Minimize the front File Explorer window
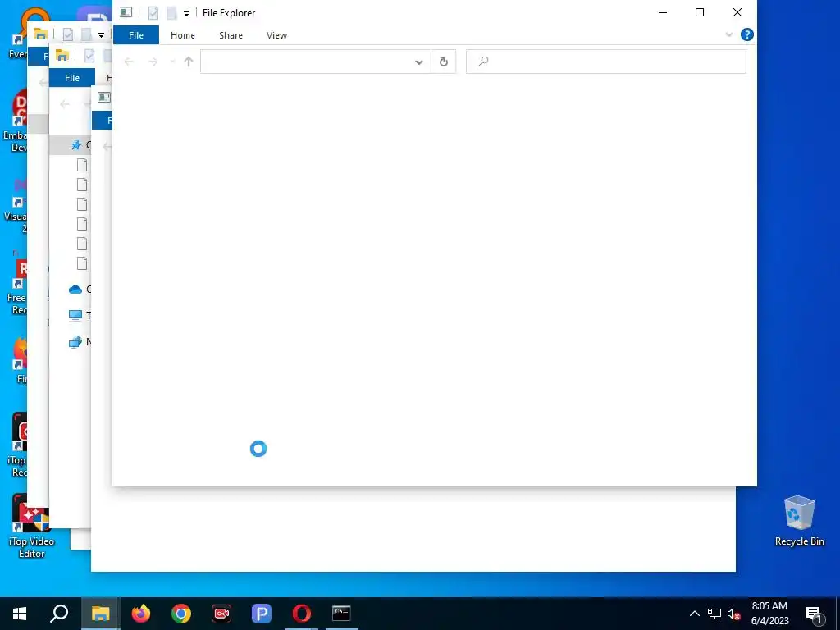 click(663, 12)
